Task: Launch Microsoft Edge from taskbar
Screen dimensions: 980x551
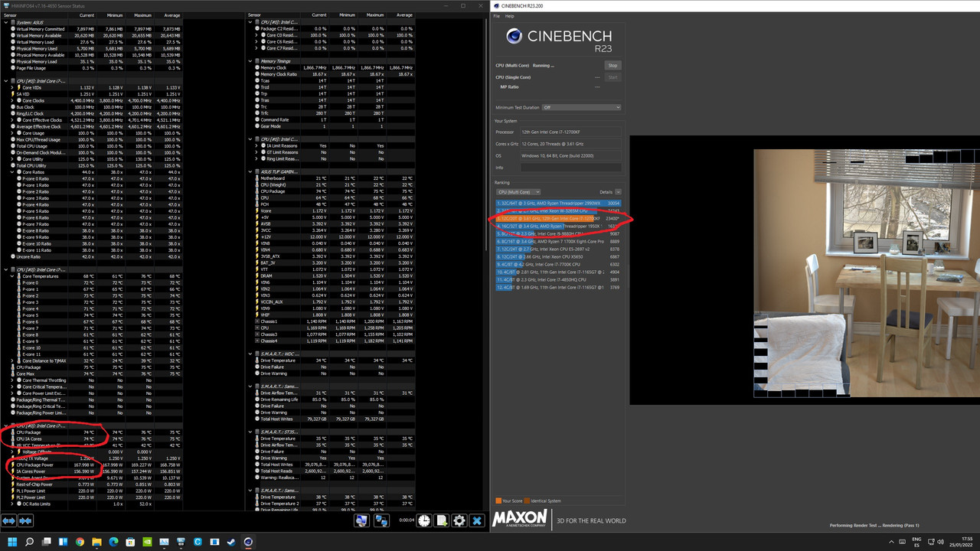Action: click(113, 542)
